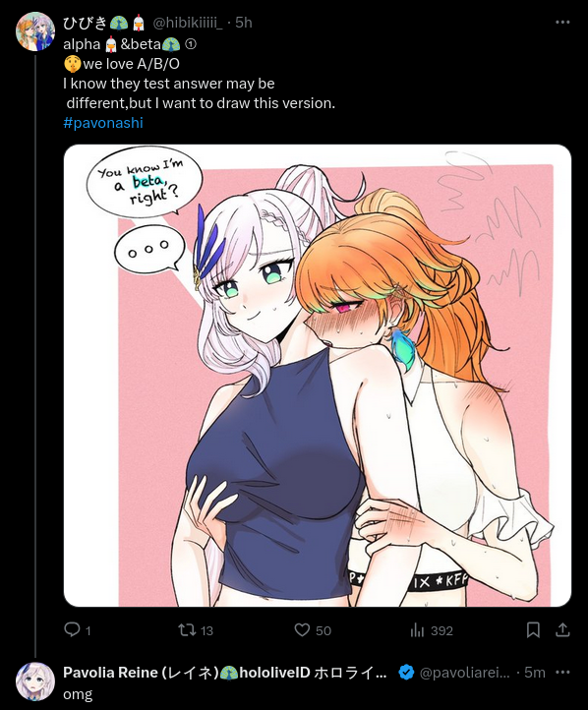Click the share icon under the post

562,629
